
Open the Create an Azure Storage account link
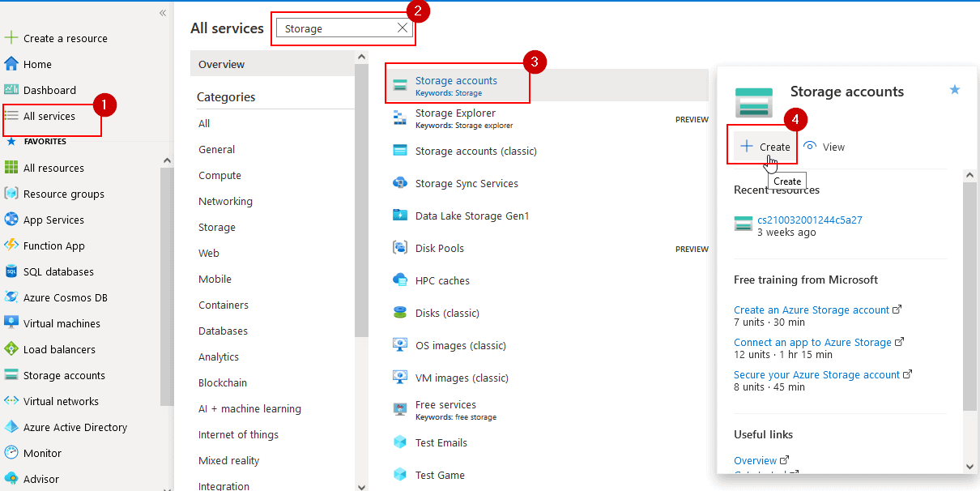coord(812,310)
